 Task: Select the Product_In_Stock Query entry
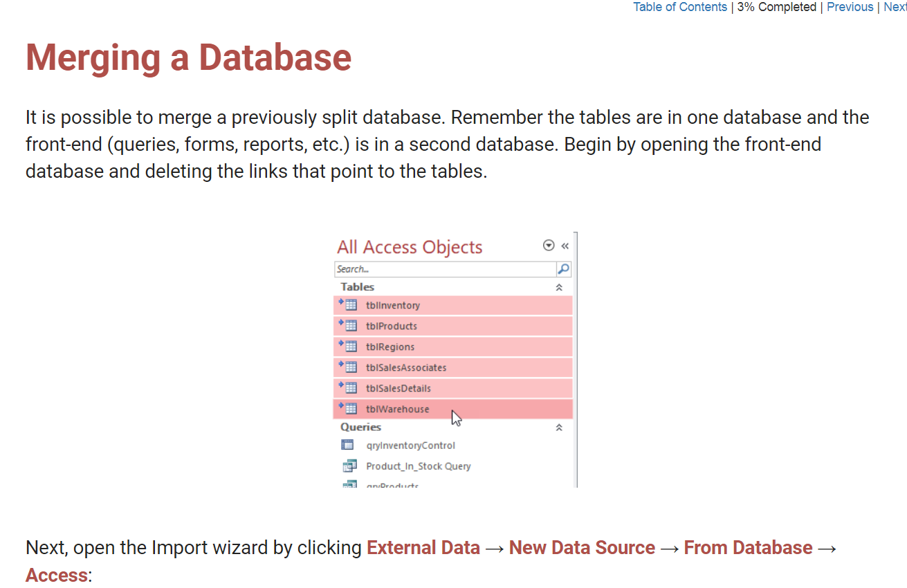coord(453,466)
